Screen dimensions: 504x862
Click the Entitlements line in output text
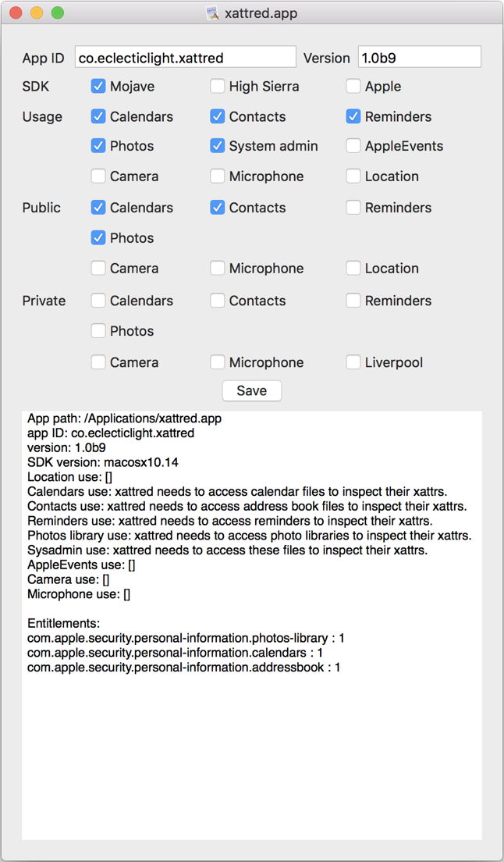click(x=64, y=623)
